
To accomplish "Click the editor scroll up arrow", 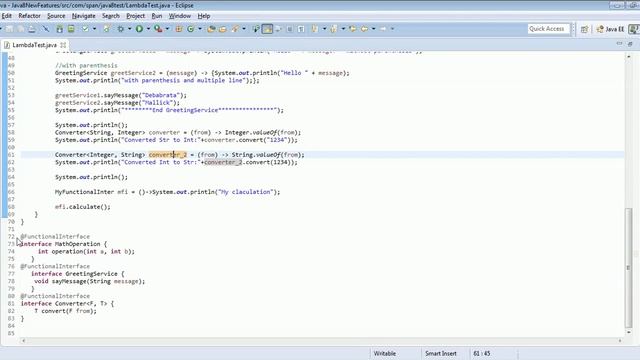I will [x=629, y=56].
